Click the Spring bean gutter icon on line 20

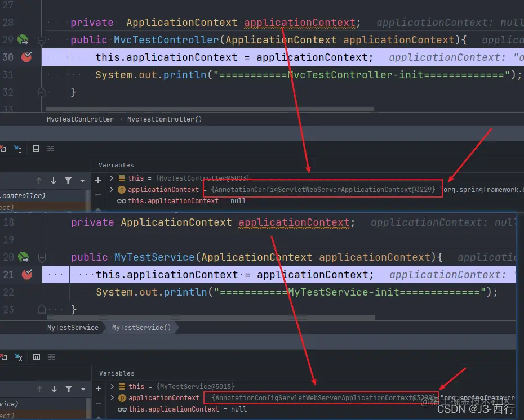(24, 257)
